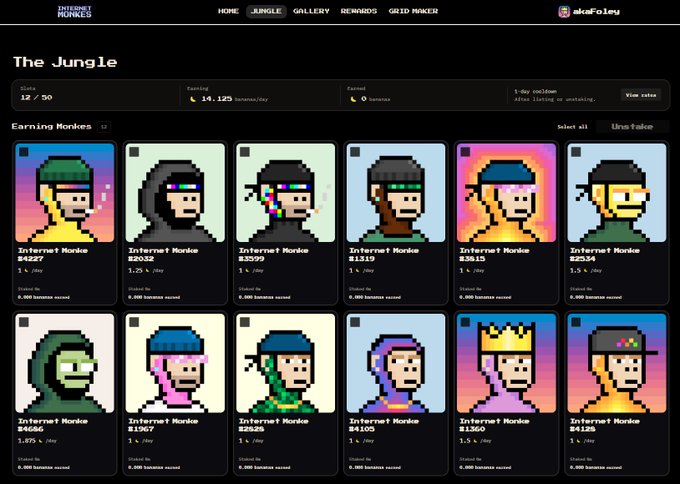Open the cap-wearing Monke #4128 image

(x=617, y=363)
